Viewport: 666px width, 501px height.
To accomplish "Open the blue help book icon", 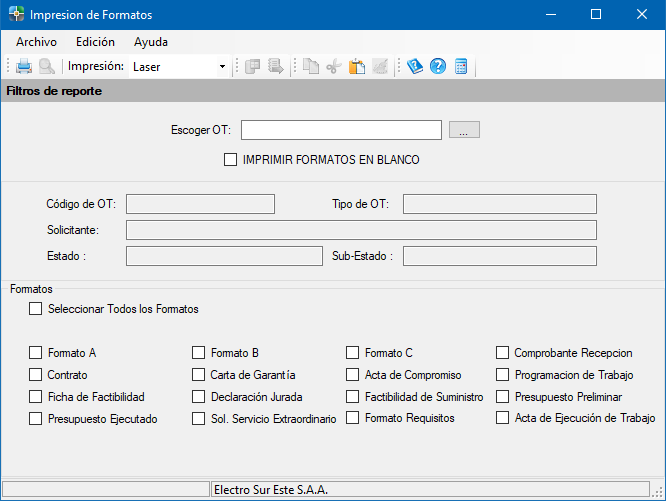I will [x=415, y=67].
